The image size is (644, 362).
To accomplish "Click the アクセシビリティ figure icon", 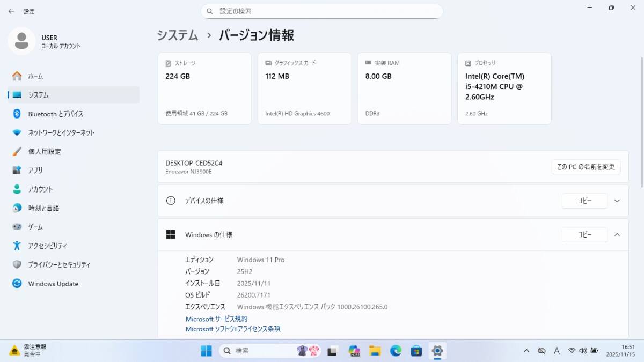I will [17, 246].
